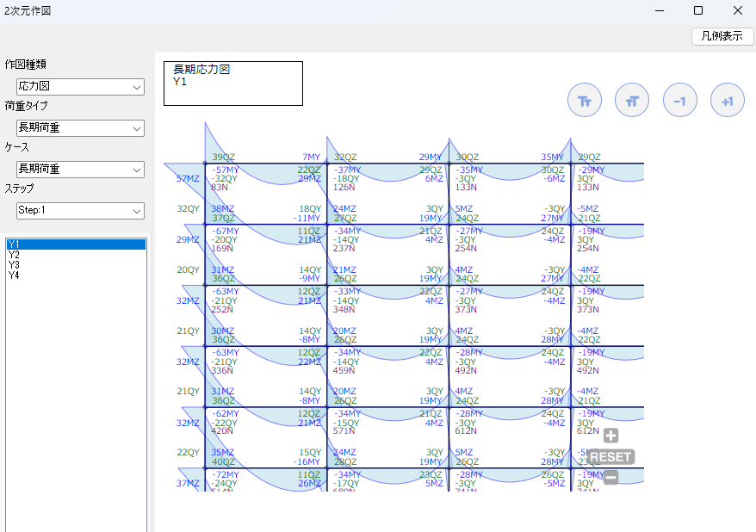Click the 57MZ moment label
The height and width of the screenshot is (532, 756).
(x=188, y=179)
